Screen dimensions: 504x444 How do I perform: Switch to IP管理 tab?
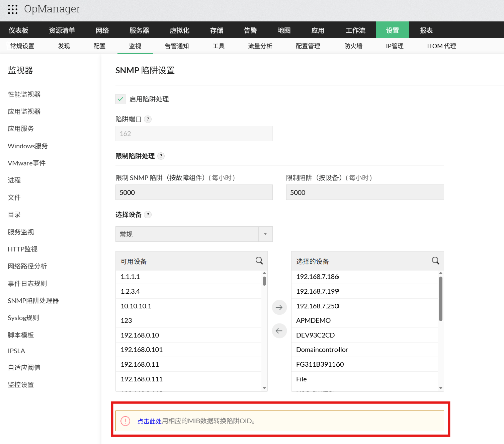pos(395,46)
